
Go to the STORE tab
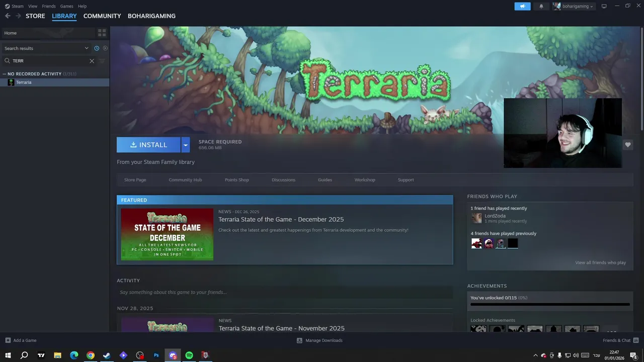pyautogui.click(x=35, y=16)
